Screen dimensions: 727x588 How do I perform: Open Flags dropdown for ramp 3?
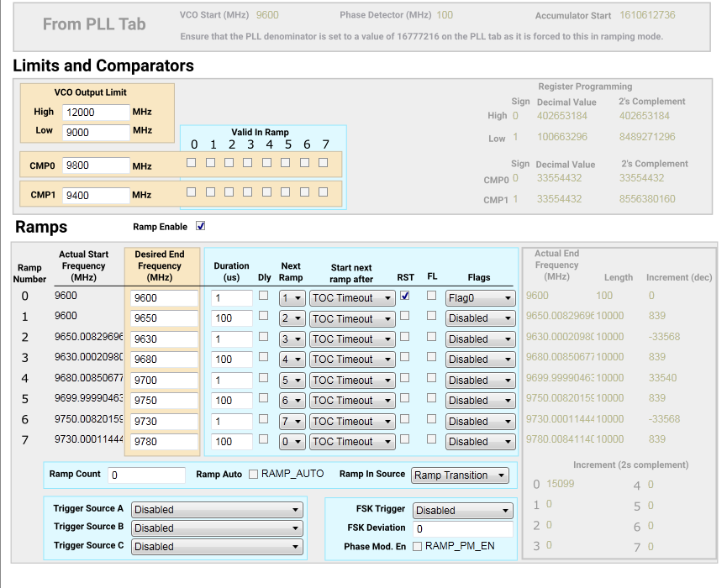click(x=481, y=360)
